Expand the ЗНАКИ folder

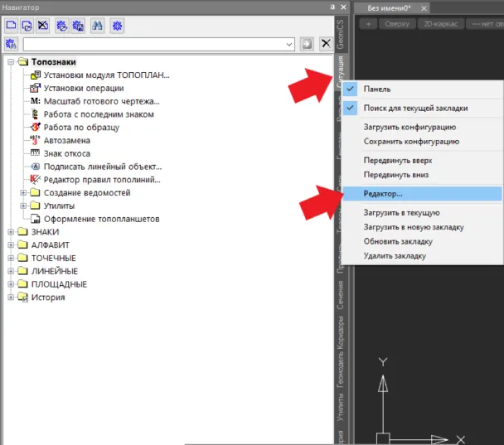11,232
